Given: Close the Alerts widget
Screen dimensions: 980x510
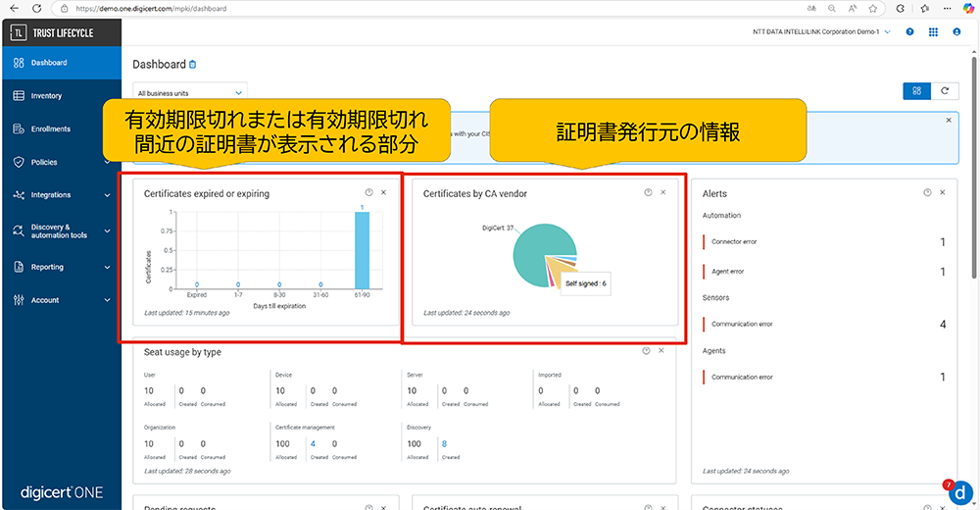Looking at the screenshot, I should [x=943, y=193].
